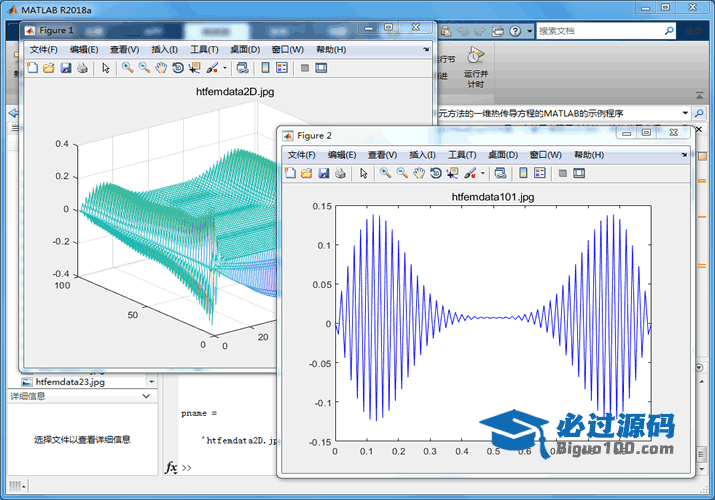Viewport: 715px width, 500px height.
Task: Open 帮助(H) menu in Figure 2
Action: click(589, 155)
